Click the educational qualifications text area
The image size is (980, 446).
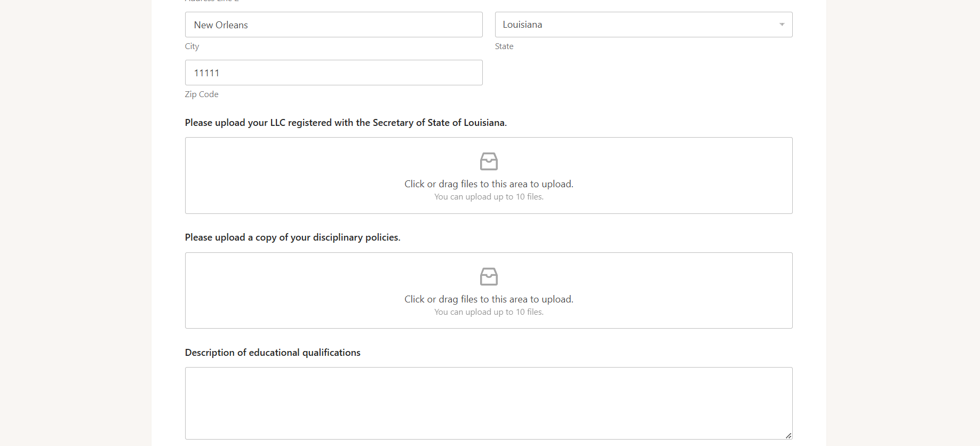pyautogui.click(x=489, y=403)
